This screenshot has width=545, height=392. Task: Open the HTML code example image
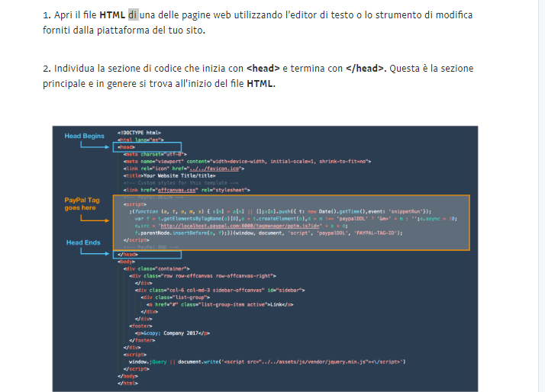pos(265,259)
